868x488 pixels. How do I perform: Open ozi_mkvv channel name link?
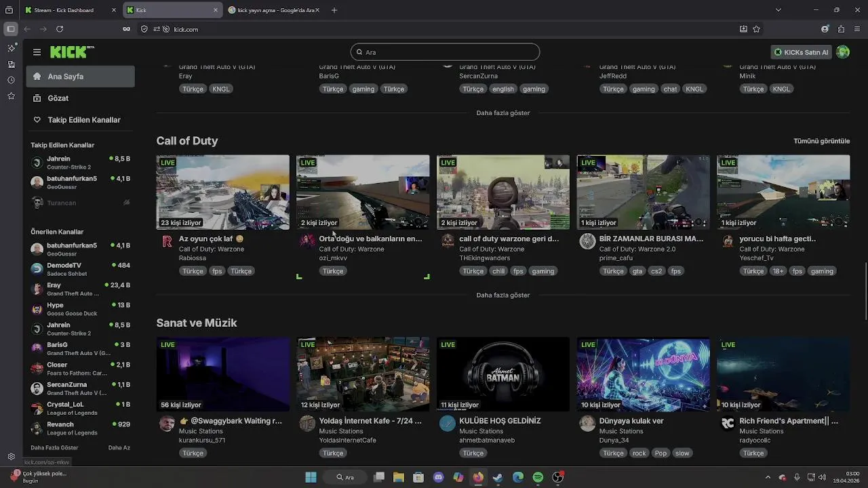pos(333,258)
